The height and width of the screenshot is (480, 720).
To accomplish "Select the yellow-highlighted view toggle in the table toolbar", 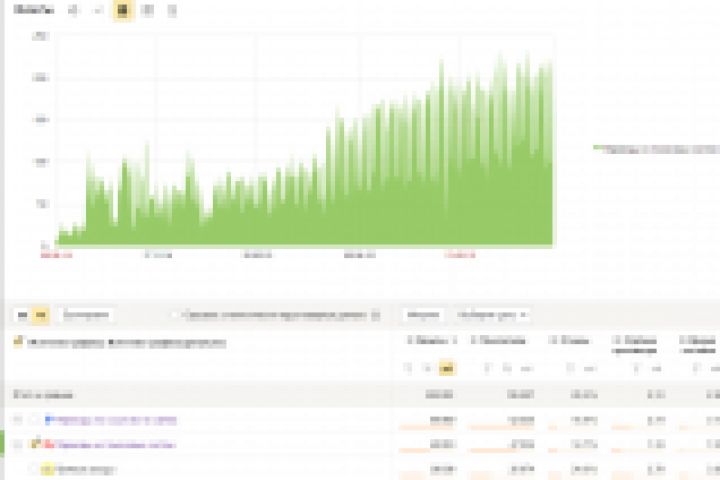I will [40, 315].
